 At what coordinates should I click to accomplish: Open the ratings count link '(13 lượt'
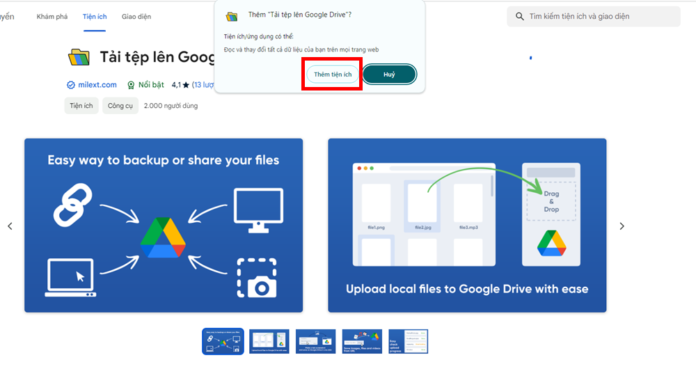pos(203,85)
